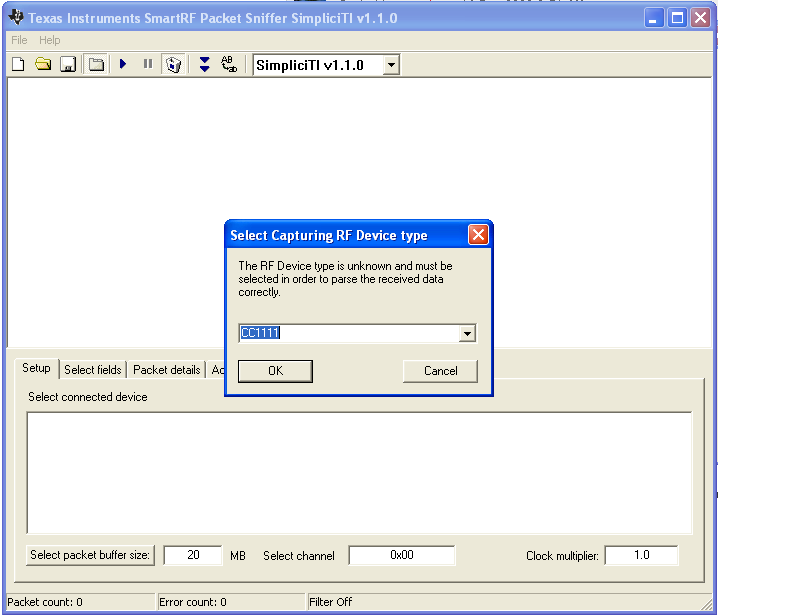The height and width of the screenshot is (615, 800).
Task: Save capture with the floppy disk icon
Action: (68, 64)
